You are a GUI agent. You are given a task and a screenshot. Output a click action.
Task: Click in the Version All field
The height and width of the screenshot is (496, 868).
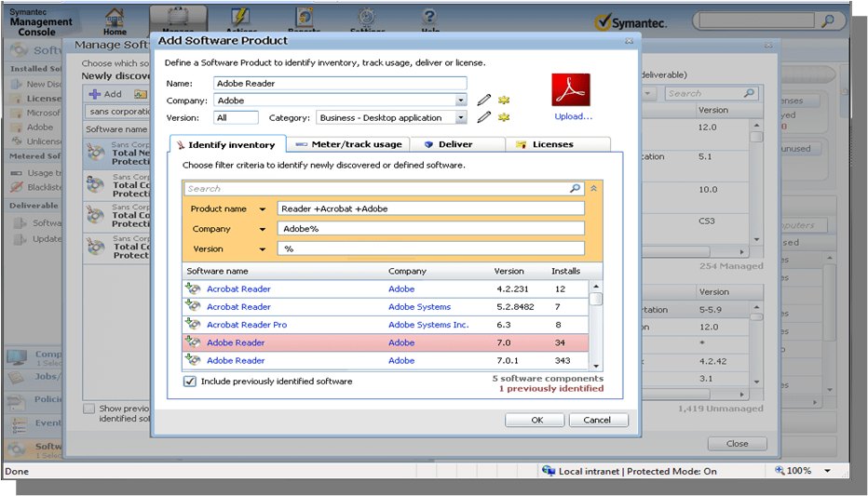tap(236, 118)
